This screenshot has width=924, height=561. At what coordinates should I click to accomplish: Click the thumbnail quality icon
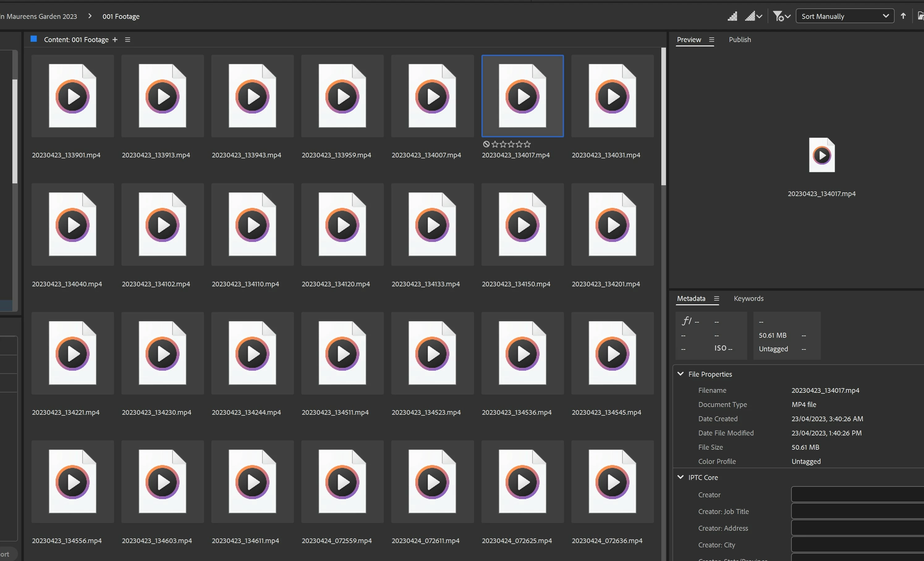tap(732, 16)
